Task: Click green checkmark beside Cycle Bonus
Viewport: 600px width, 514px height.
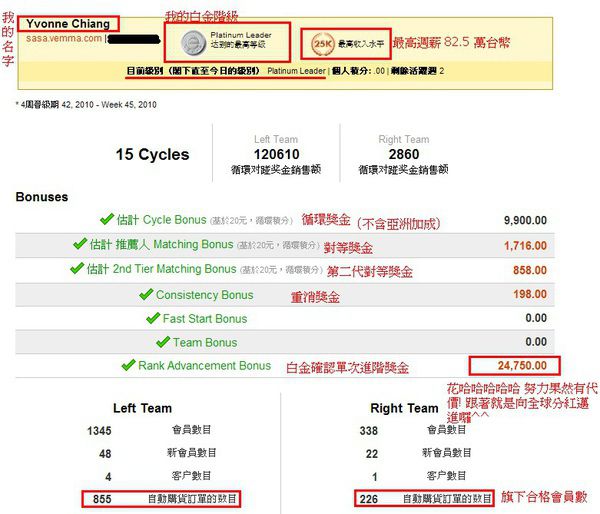Action: (107, 219)
